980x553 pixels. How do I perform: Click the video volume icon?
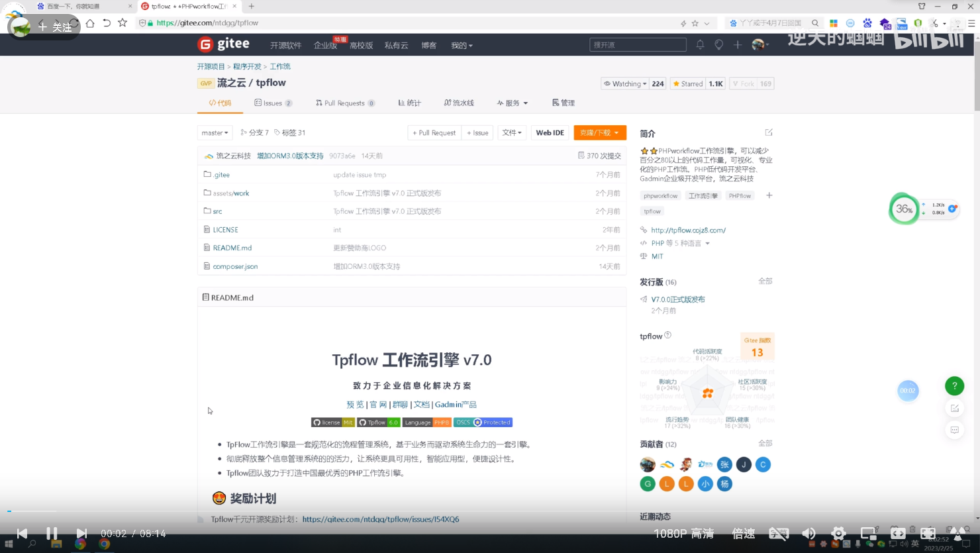point(808,533)
